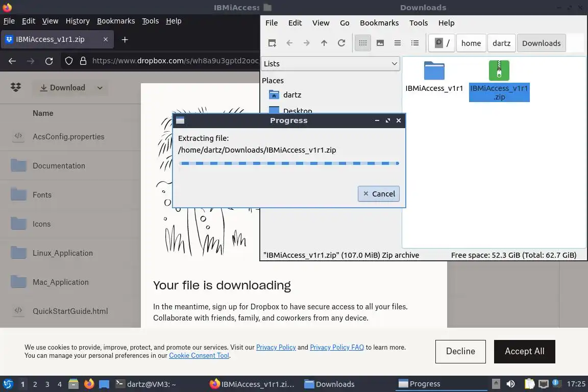Viewport: 588px width, 392px height.
Task: Switch file manager to detailed list view
Action: tap(415, 43)
